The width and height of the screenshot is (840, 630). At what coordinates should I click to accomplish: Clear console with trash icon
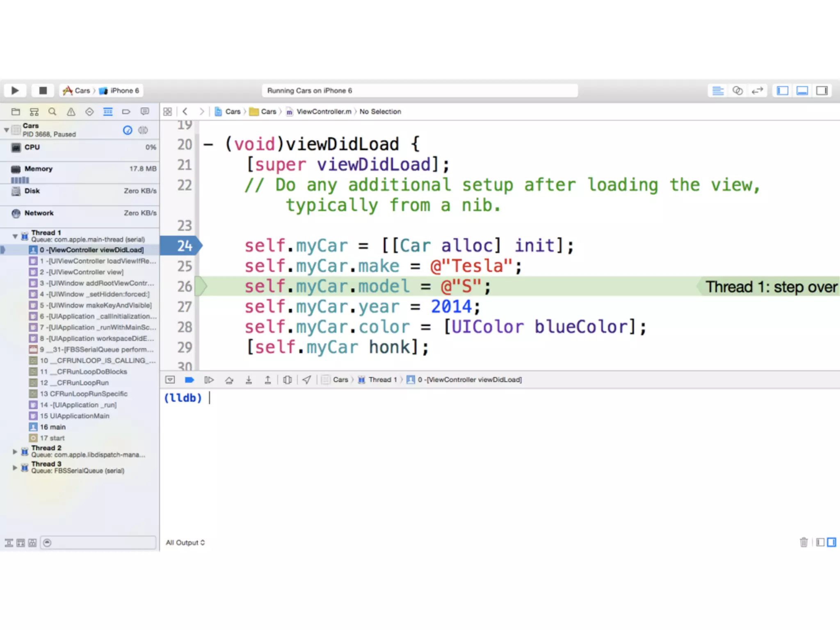[x=803, y=542]
